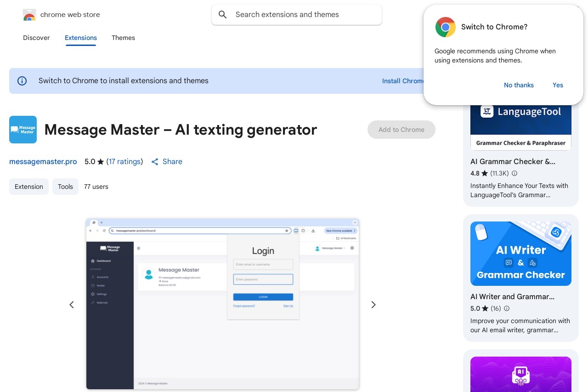Viewport: 588px width, 392px height.
Task: Click the Message Master login screenshot
Action: pos(223,304)
